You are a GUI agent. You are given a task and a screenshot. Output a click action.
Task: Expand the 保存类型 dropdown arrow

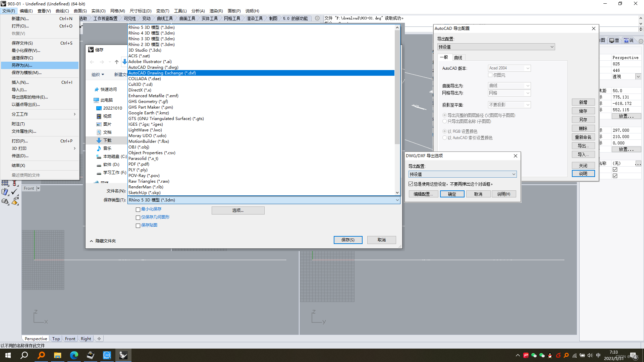click(x=397, y=200)
